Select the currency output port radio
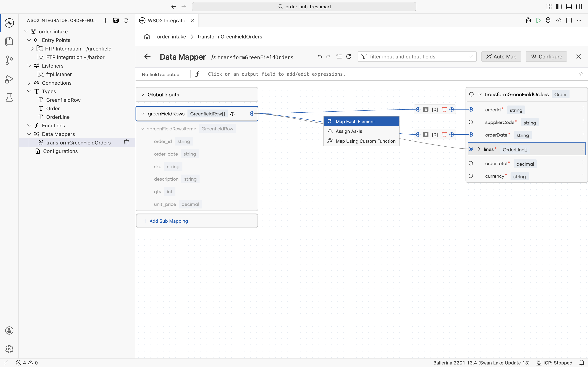This screenshot has height=367, width=588. tap(471, 176)
